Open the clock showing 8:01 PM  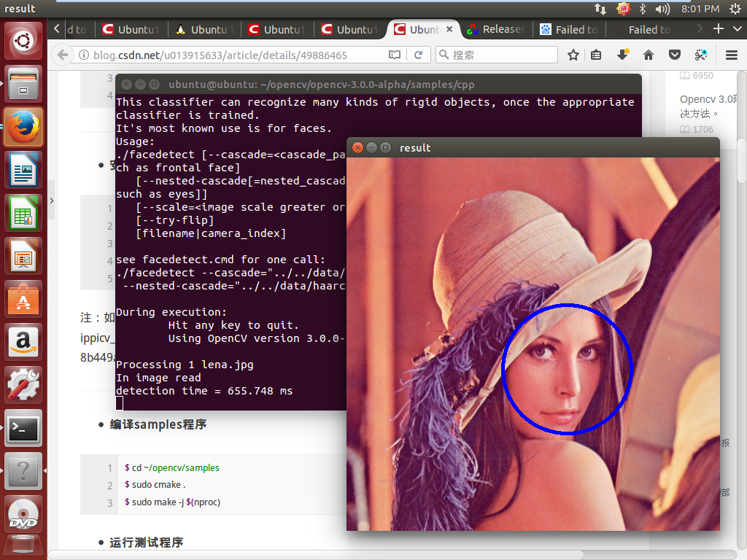tap(700, 9)
